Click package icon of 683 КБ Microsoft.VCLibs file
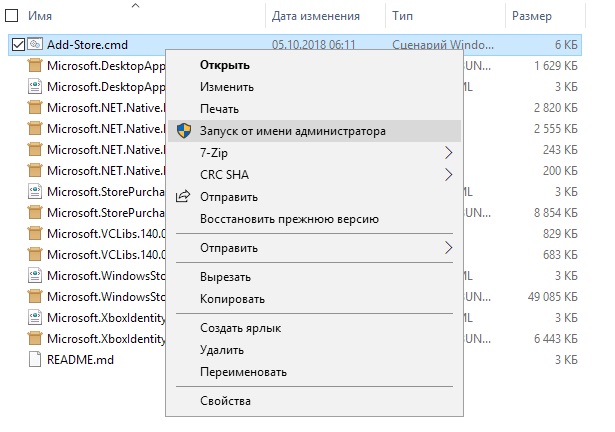615x432 pixels. (x=35, y=255)
